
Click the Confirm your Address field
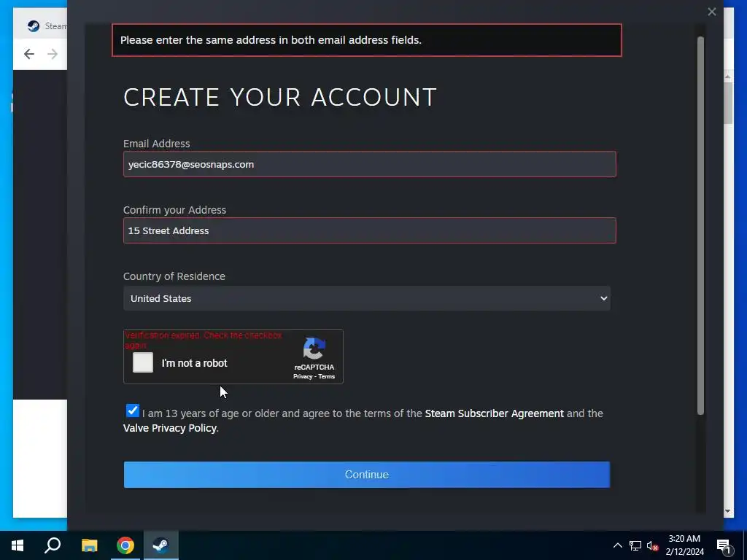tap(369, 230)
